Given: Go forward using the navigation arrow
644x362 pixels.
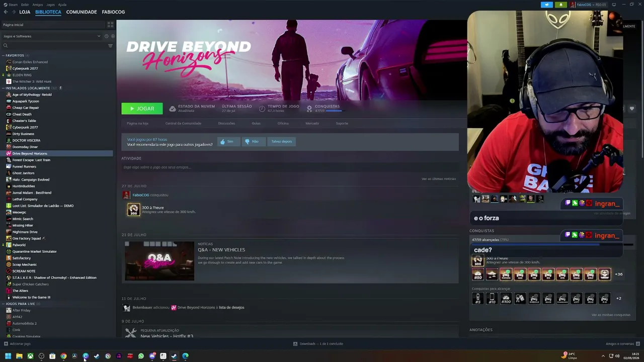Looking at the screenshot, I should point(14,12).
